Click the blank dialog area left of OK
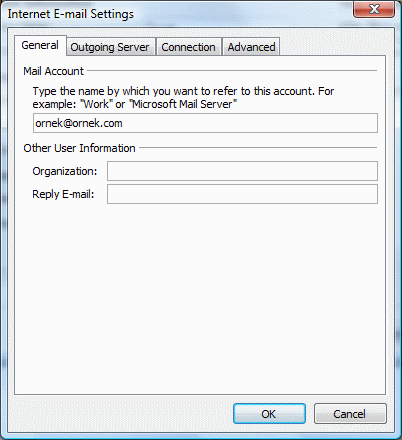 [120, 414]
